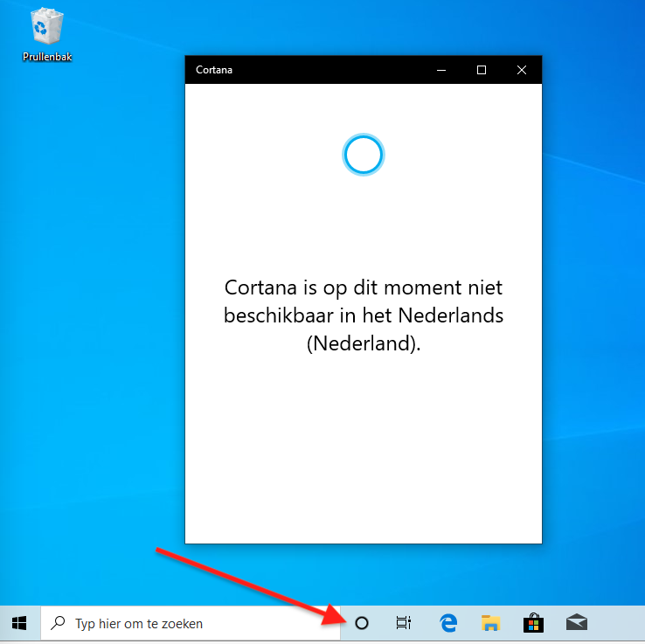645x644 pixels.
Task: Select the "Prullenbak" label under the bin icon
Action: click(46, 57)
